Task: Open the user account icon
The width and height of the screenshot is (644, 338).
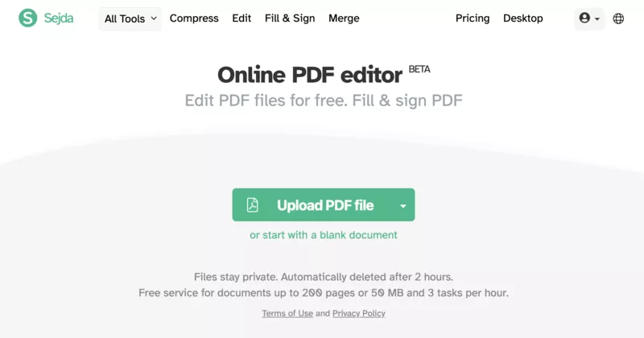Action: [x=584, y=18]
